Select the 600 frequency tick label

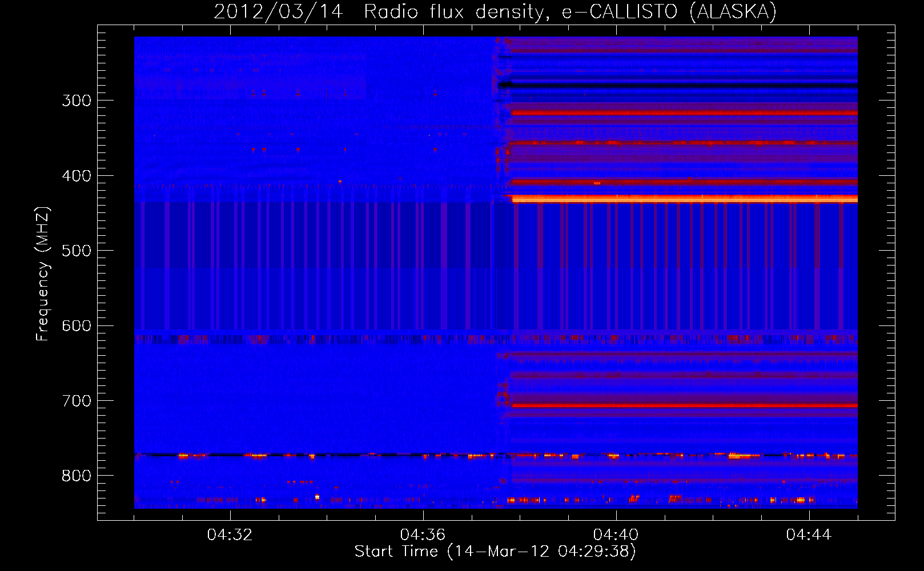(x=77, y=326)
